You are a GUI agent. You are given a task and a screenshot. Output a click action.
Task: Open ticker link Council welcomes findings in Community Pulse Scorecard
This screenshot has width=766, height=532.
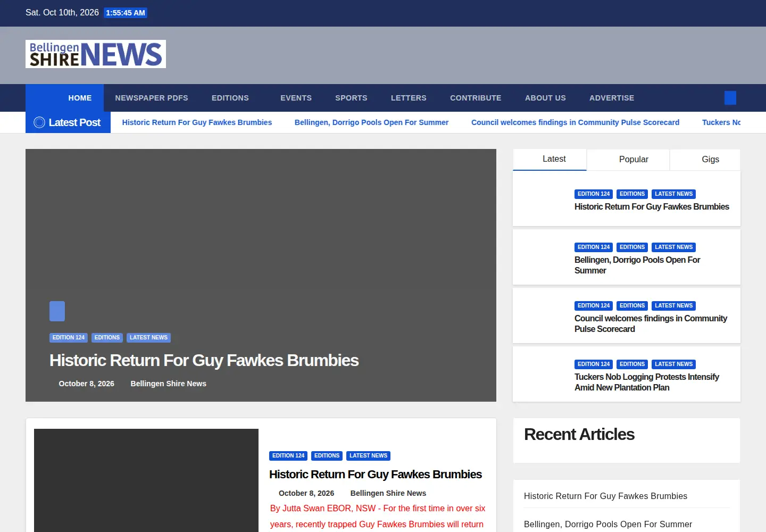point(575,122)
